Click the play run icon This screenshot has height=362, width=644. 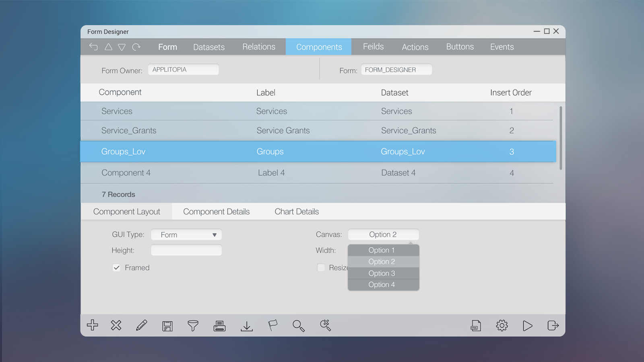[x=528, y=325]
